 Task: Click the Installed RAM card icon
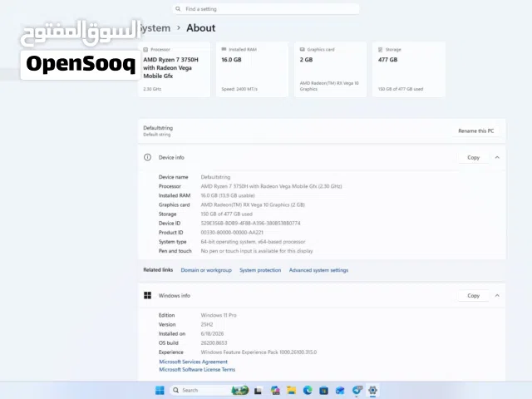click(224, 49)
